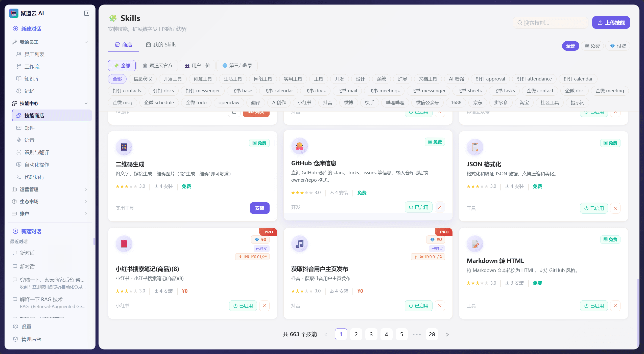Select the 全部 price filter
Image resolution: width=644 pixels, height=354 pixels.
pos(570,46)
